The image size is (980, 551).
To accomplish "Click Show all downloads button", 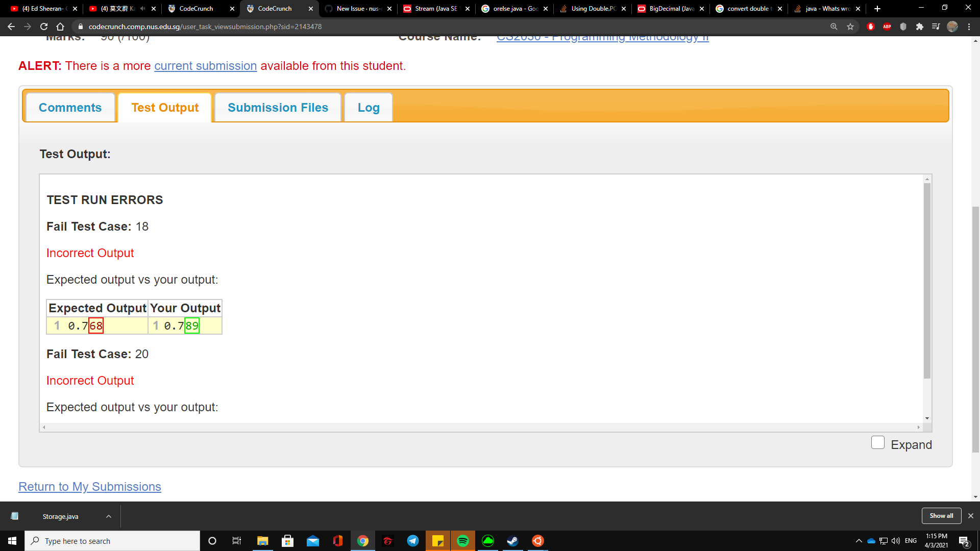I will [941, 516].
